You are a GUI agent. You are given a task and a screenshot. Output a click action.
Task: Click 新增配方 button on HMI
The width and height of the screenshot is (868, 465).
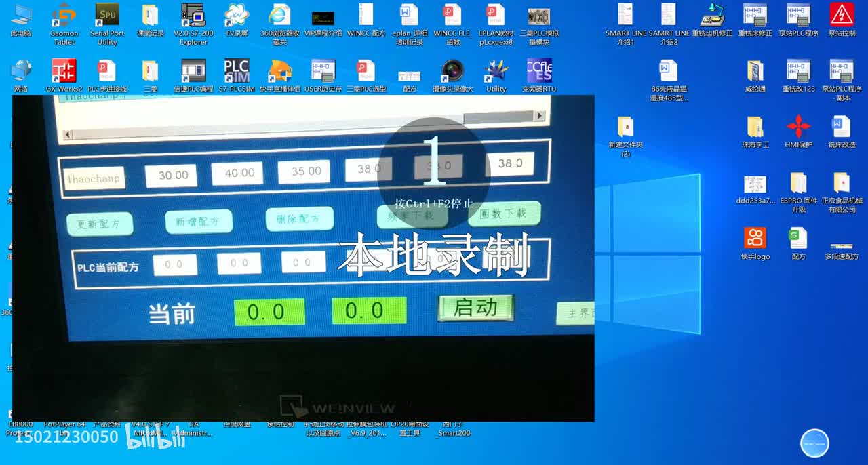point(198,222)
